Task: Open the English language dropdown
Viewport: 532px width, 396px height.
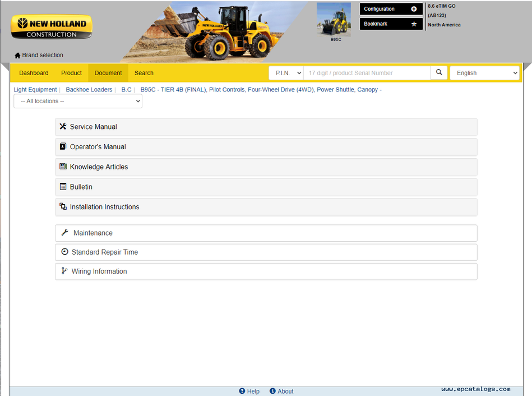Action: click(x=485, y=73)
